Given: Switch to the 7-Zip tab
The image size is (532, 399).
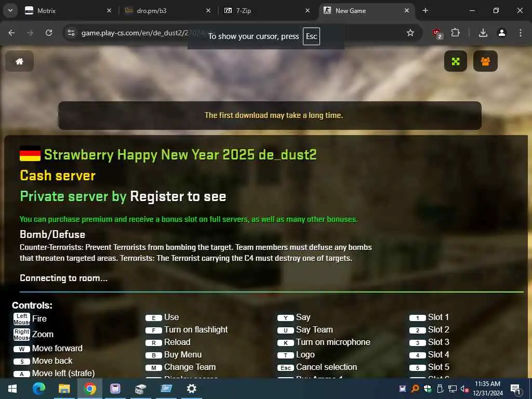Looking at the screenshot, I should [x=267, y=10].
